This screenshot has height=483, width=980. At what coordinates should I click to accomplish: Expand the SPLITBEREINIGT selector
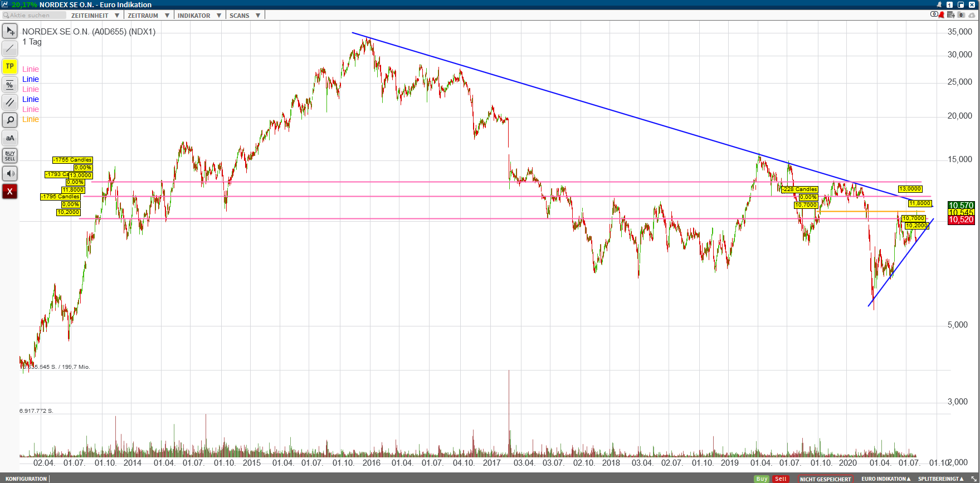[x=941, y=479]
